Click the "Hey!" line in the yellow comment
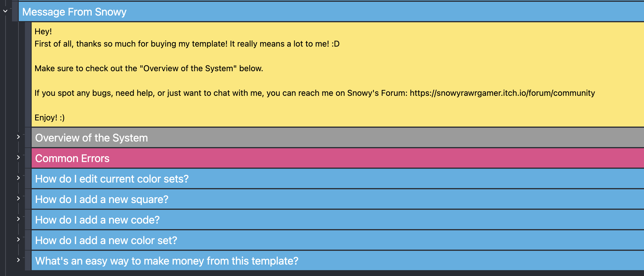Screen dimensions: 644x276 pos(43,32)
